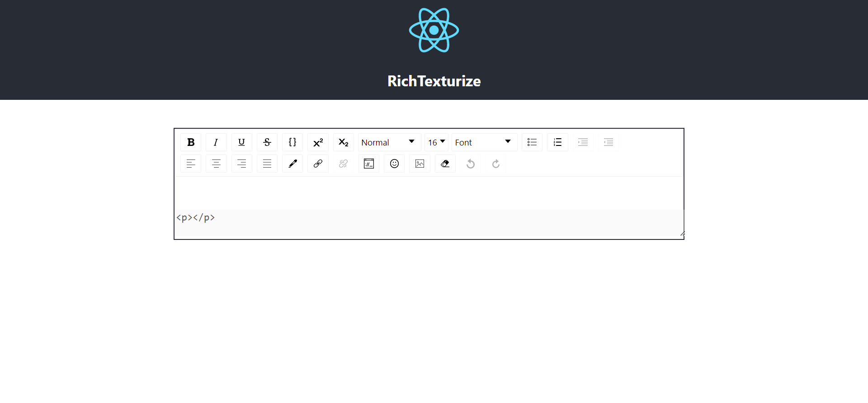Viewport: 868px width, 403px height.
Task: Click the indent list button
Action: (583, 142)
